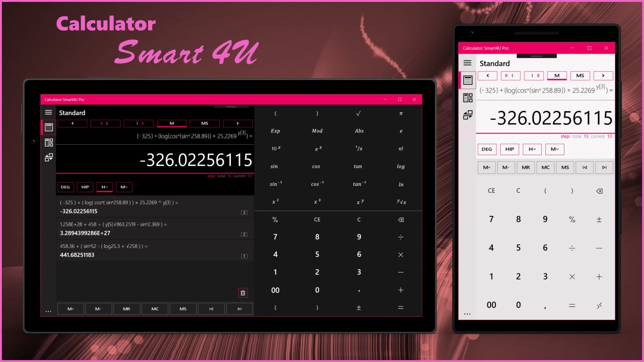Insert pi constant on tablet keypad
The height and width of the screenshot is (362, 644).
point(401,113)
